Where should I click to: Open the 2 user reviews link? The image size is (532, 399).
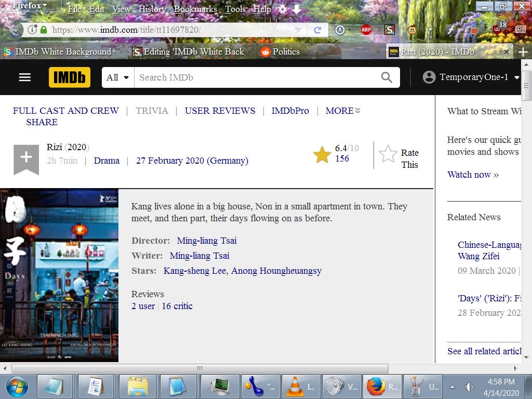[x=143, y=306]
